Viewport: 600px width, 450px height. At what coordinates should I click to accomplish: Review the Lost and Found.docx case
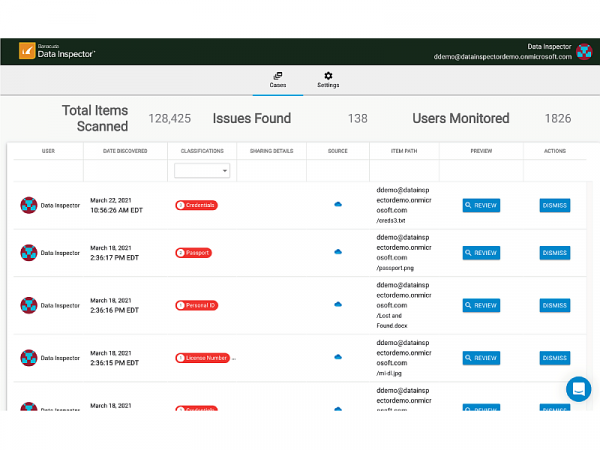pos(481,305)
